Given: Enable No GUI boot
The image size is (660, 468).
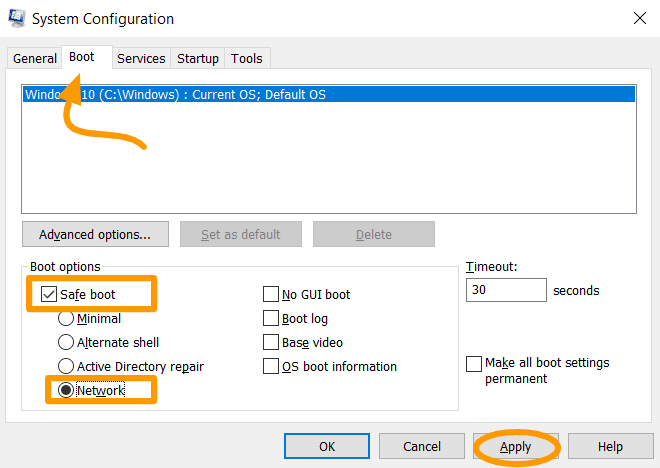Looking at the screenshot, I should click(x=271, y=295).
